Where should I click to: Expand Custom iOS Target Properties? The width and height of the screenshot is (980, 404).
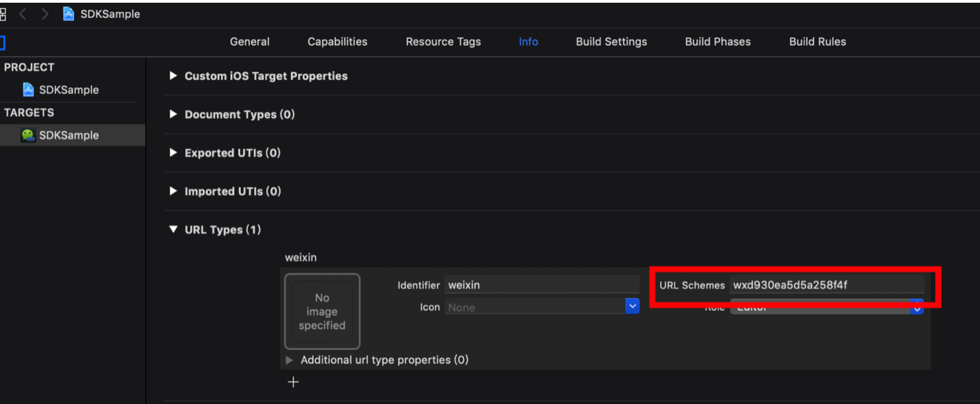(x=173, y=76)
